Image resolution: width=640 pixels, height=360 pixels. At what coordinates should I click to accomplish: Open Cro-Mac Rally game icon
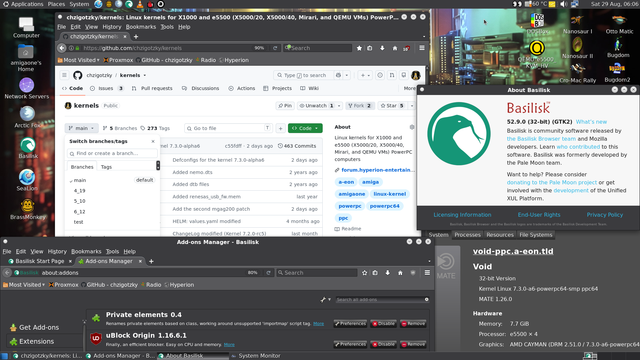tap(578, 73)
